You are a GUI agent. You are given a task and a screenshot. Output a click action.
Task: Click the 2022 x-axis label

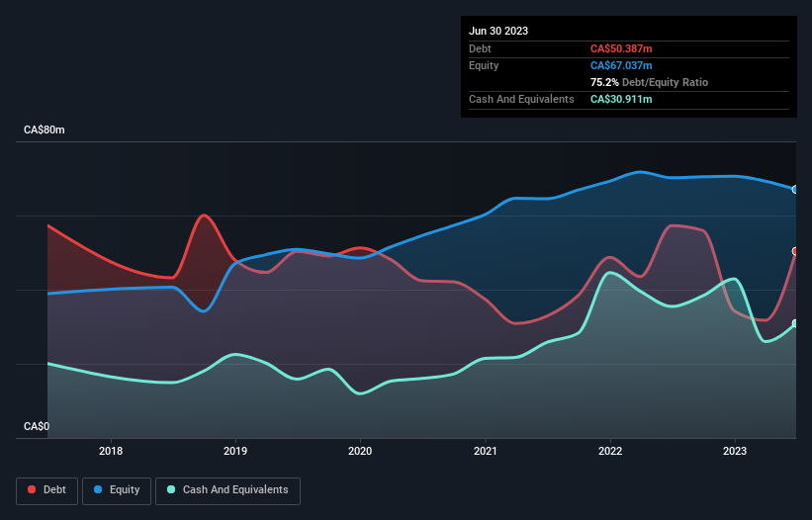[x=610, y=451]
